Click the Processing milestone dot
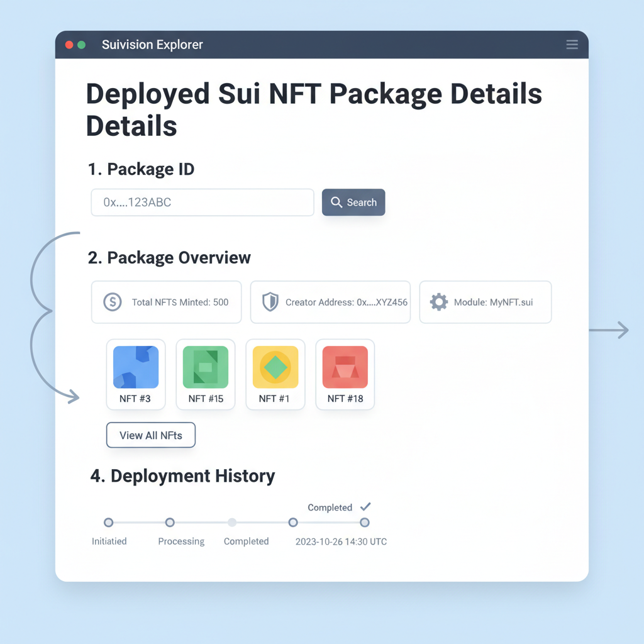Image resolution: width=644 pixels, height=644 pixels. pyautogui.click(x=170, y=522)
